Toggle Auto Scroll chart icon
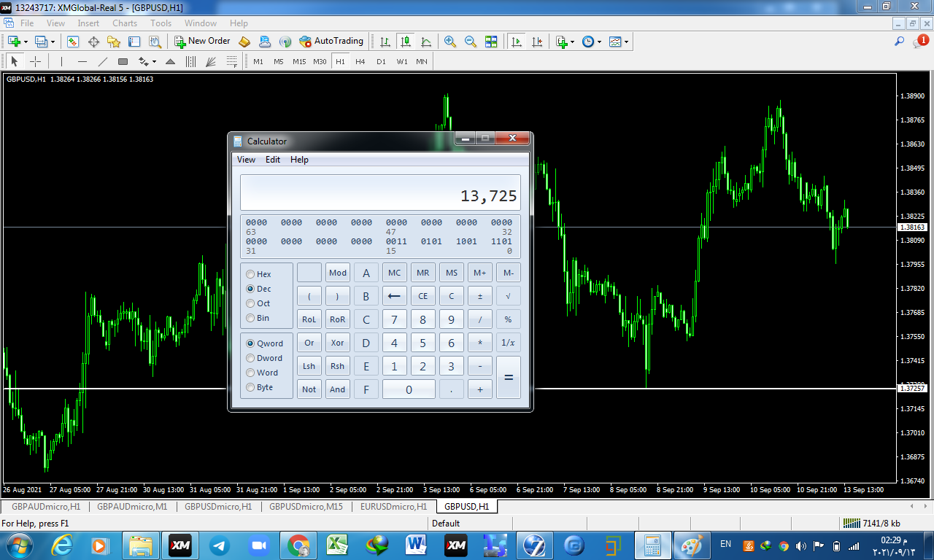Screen dimensions: 934x560 (517, 42)
